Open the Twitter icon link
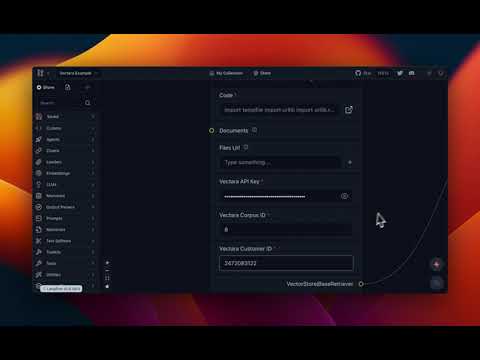The width and height of the screenshot is (480, 360). coord(400,73)
